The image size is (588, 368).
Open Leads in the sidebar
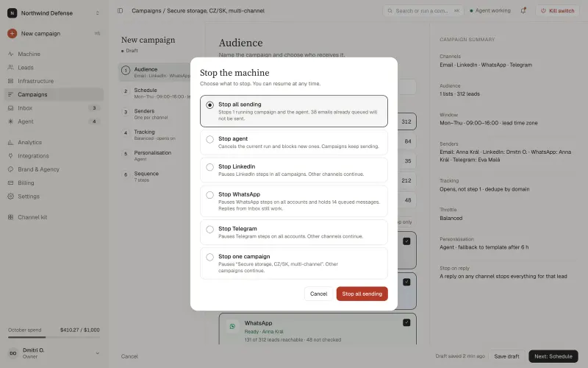(x=54, y=68)
